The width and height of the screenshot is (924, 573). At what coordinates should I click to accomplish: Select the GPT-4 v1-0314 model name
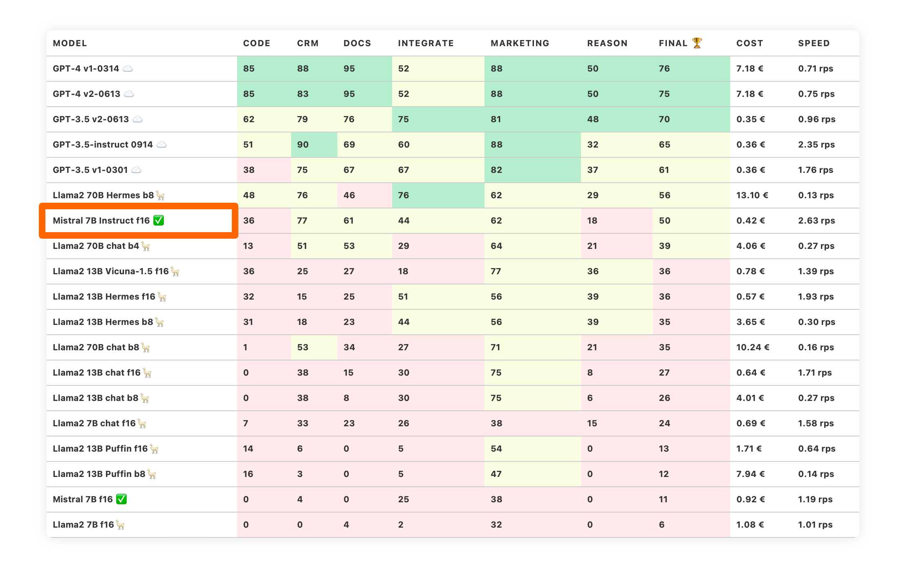coord(86,69)
